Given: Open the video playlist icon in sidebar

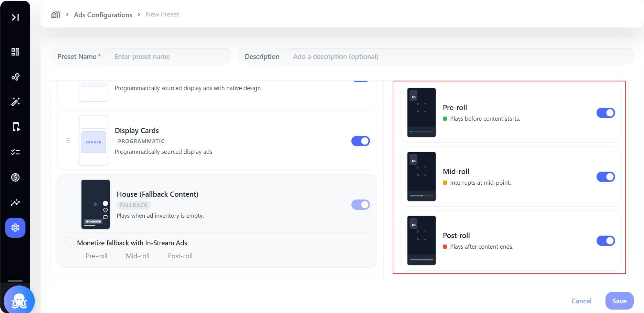Looking at the screenshot, I should coord(15,127).
